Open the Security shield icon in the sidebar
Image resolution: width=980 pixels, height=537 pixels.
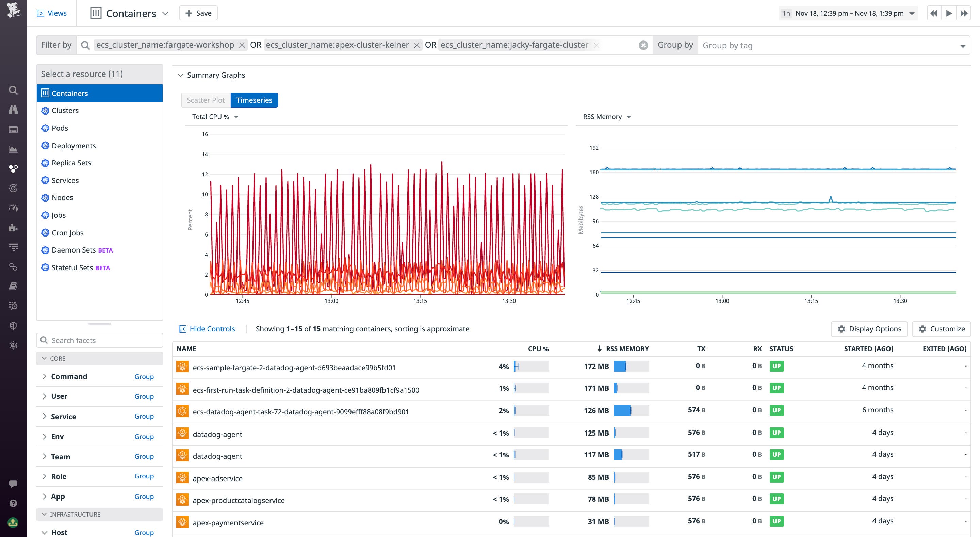pos(13,325)
